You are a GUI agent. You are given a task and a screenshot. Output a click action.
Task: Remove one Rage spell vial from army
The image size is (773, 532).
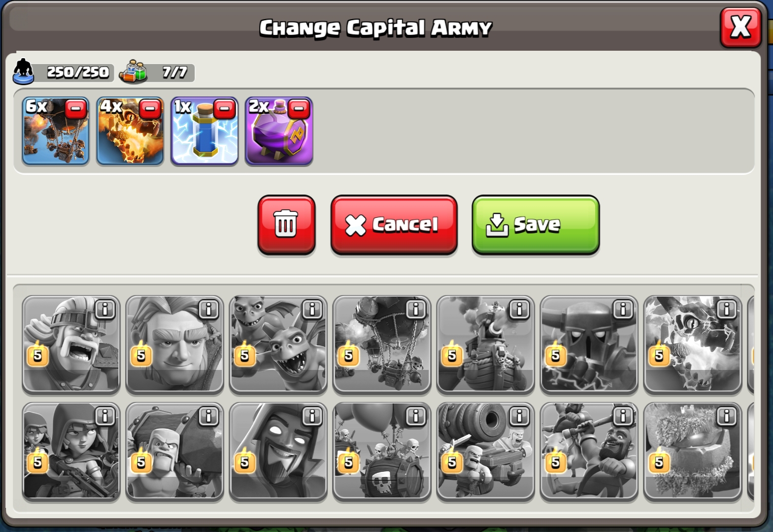299,109
